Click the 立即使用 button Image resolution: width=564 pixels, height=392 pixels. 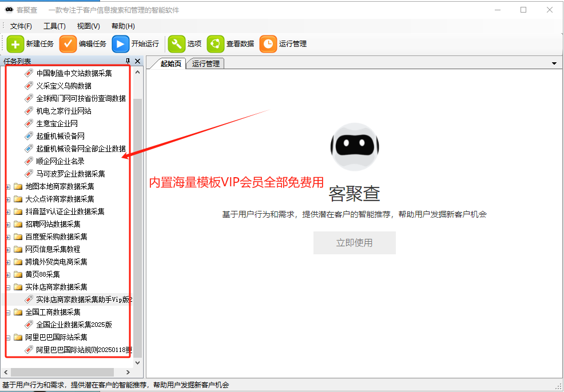click(x=354, y=242)
